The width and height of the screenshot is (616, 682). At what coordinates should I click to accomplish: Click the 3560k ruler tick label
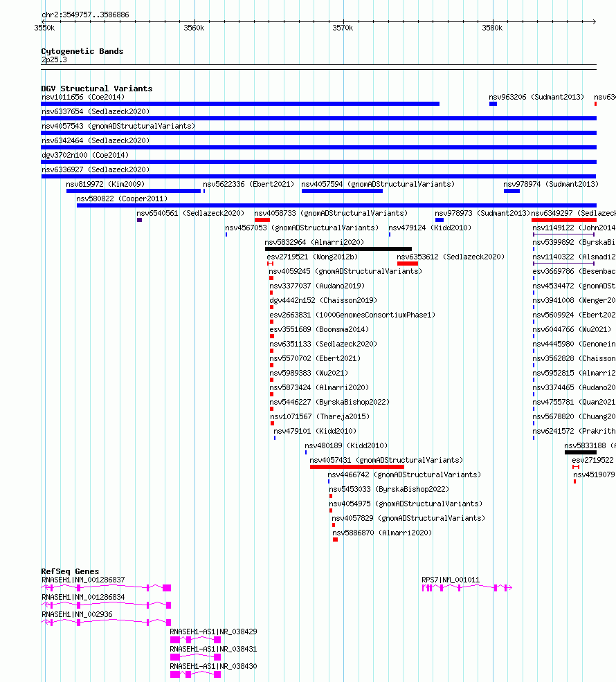pyautogui.click(x=194, y=28)
